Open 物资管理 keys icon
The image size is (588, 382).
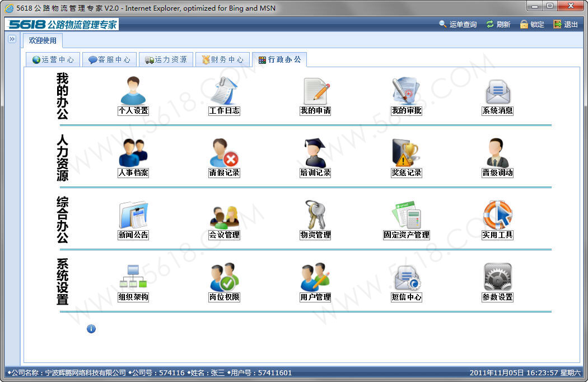pos(315,215)
